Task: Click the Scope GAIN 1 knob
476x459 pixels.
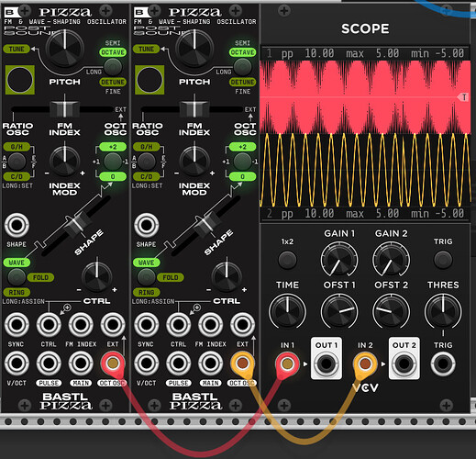Action: click(339, 260)
